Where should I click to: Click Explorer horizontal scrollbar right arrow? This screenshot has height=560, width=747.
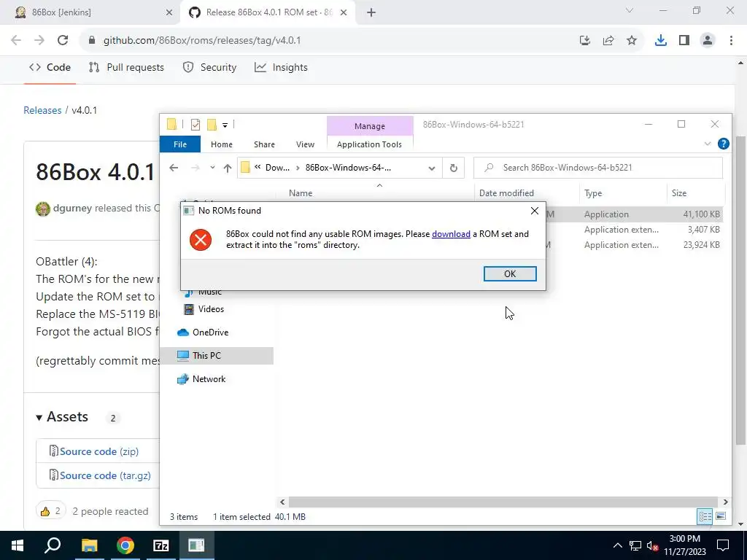(725, 502)
